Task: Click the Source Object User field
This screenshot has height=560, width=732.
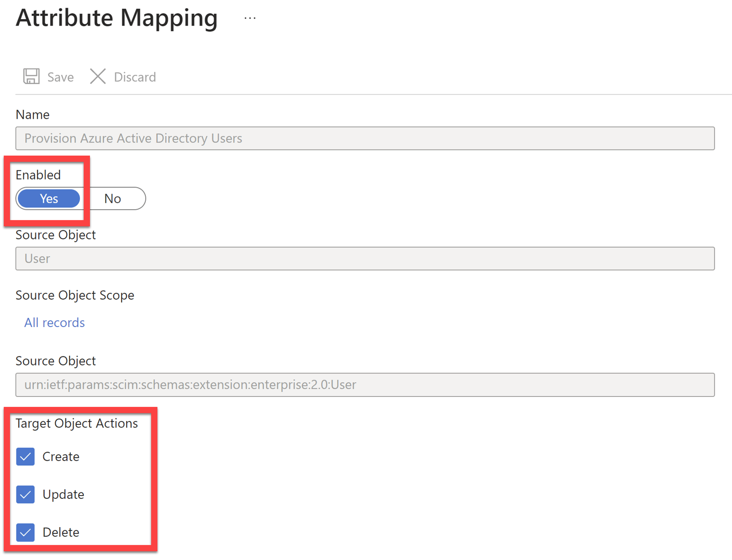Action: (365, 259)
